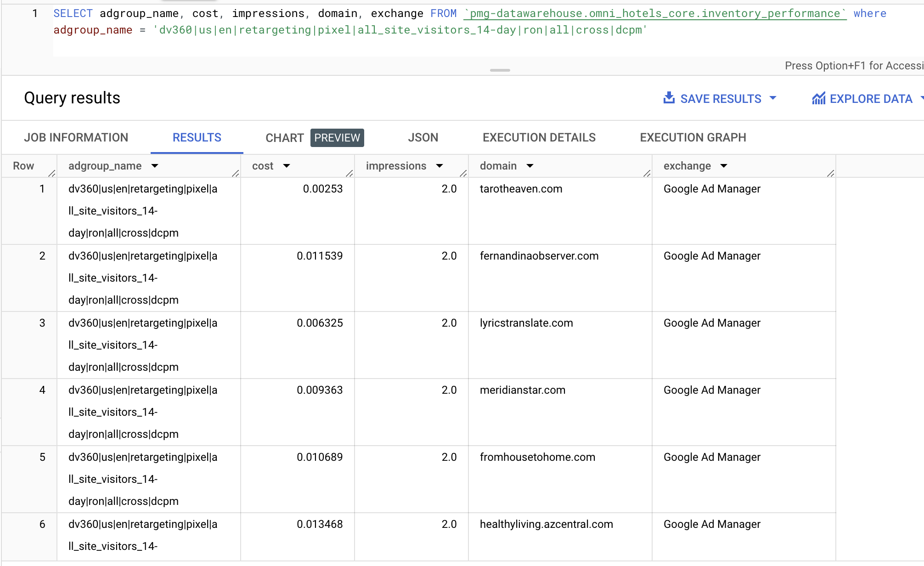Select the Results tab

[197, 137]
